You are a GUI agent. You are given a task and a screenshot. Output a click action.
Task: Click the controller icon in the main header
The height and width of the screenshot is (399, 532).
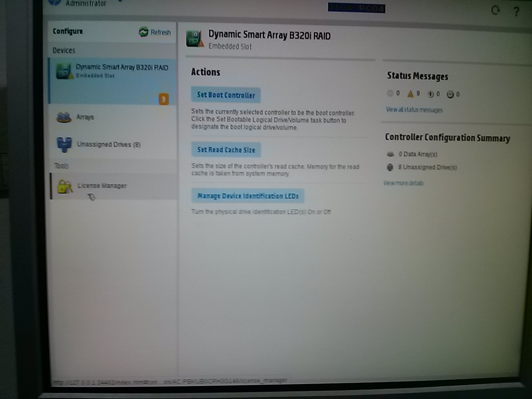[x=195, y=38]
